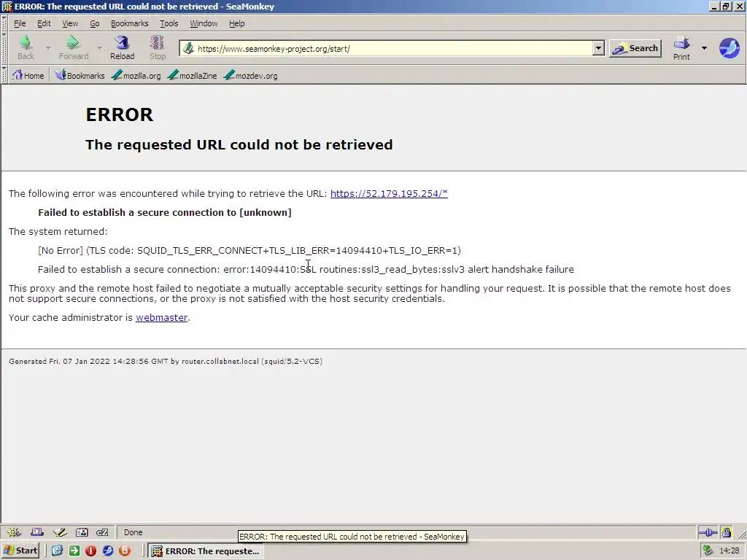Click the Search button
The image size is (747, 560).
pyautogui.click(x=635, y=48)
